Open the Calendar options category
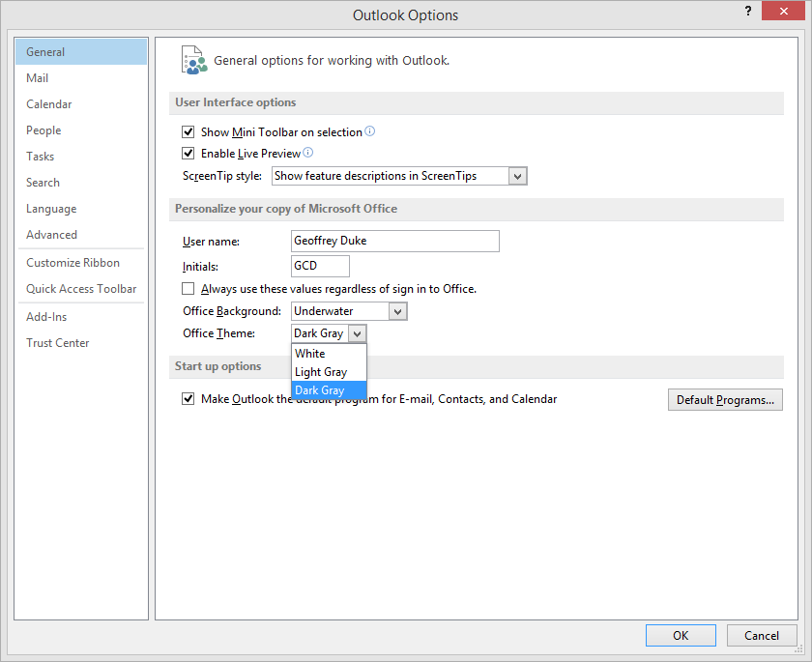The image size is (812, 662). pyautogui.click(x=81, y=104)
